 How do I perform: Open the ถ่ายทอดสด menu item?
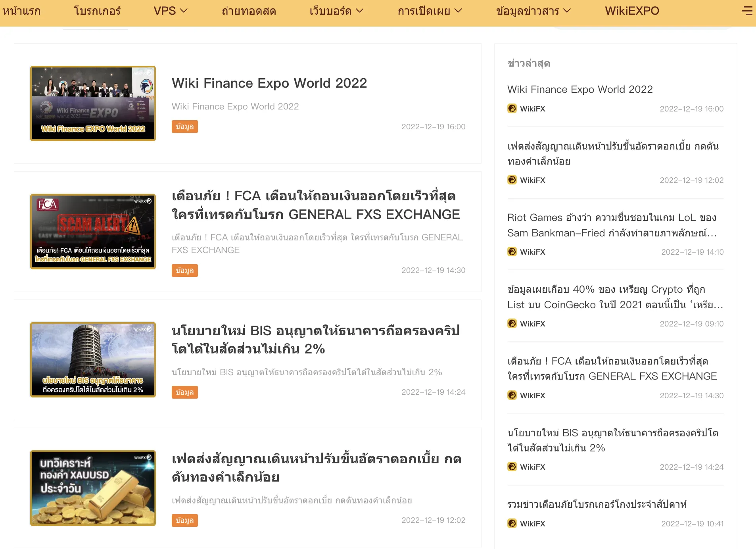pos(249,11)
